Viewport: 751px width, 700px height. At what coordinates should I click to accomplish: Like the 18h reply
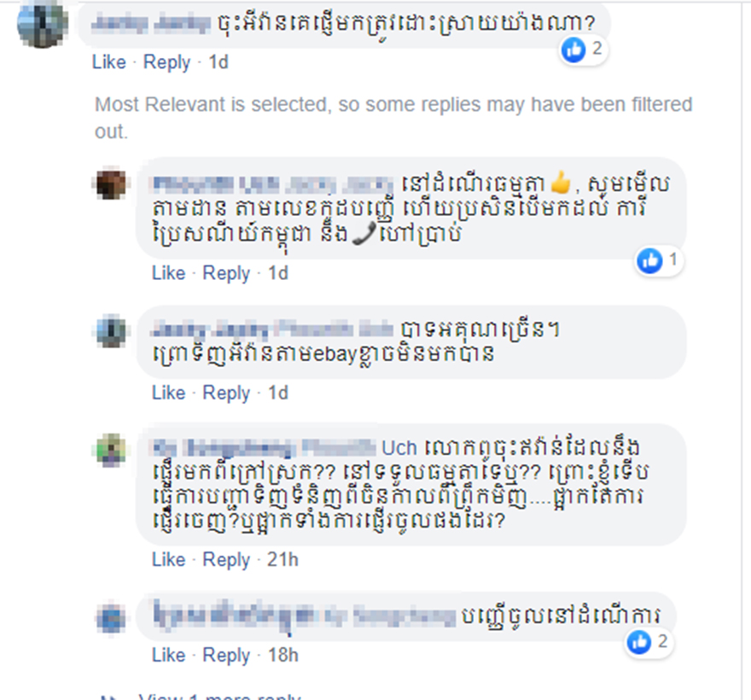(169, 655)
